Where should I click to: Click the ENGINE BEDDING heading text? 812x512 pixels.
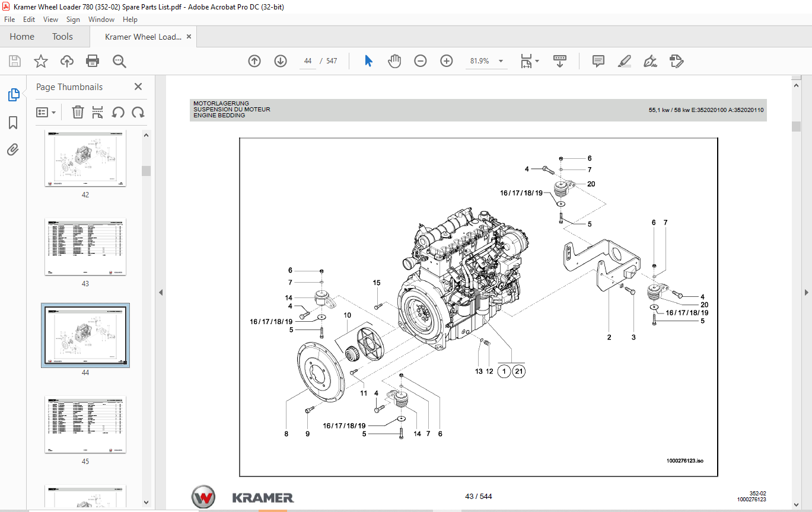coord(219,116)
